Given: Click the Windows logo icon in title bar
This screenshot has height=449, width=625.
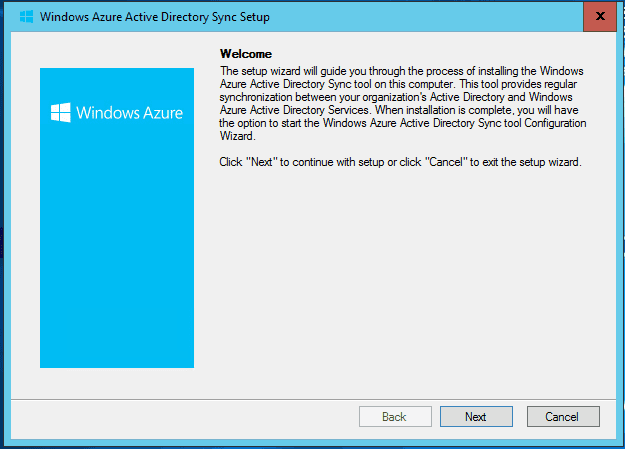Looking at the screenshot, I should (26, 17).
